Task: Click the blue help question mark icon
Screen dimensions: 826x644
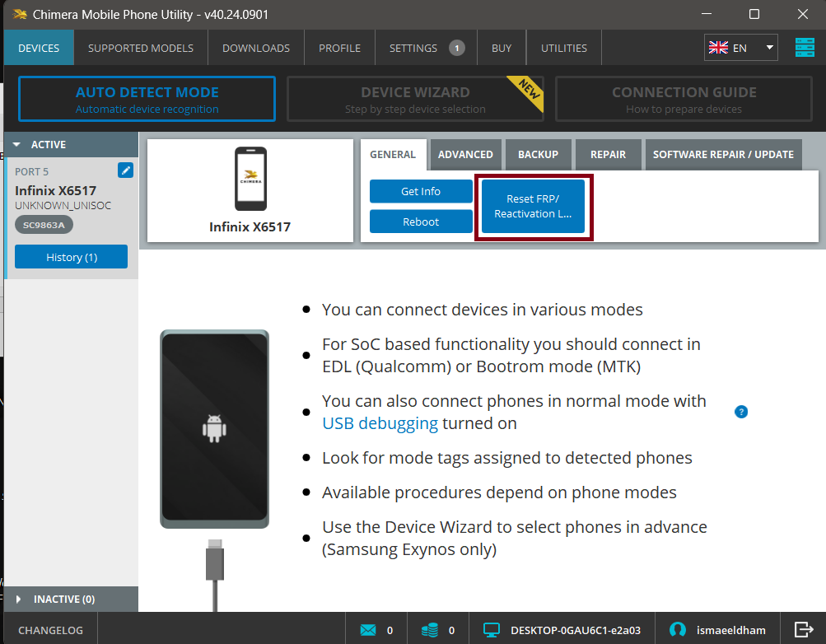Action: coord(740,412)
